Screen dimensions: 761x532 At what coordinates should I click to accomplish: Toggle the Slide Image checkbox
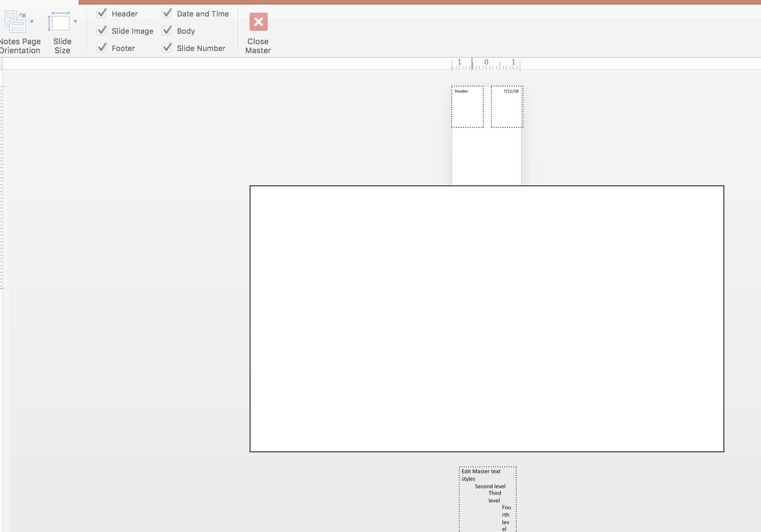102,31
